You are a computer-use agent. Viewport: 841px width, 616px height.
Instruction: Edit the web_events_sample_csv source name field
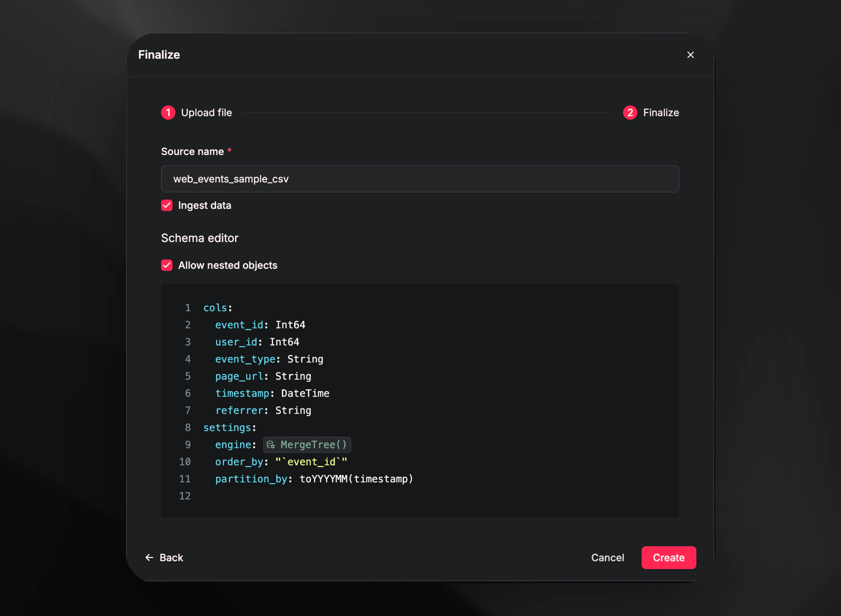click(x=419, y=179)
